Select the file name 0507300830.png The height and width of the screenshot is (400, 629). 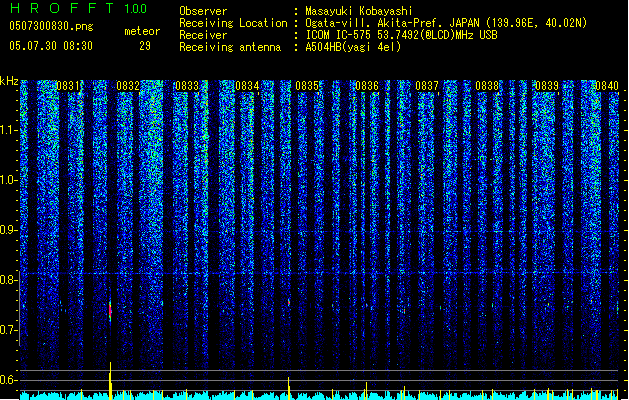tap(51, 26)
